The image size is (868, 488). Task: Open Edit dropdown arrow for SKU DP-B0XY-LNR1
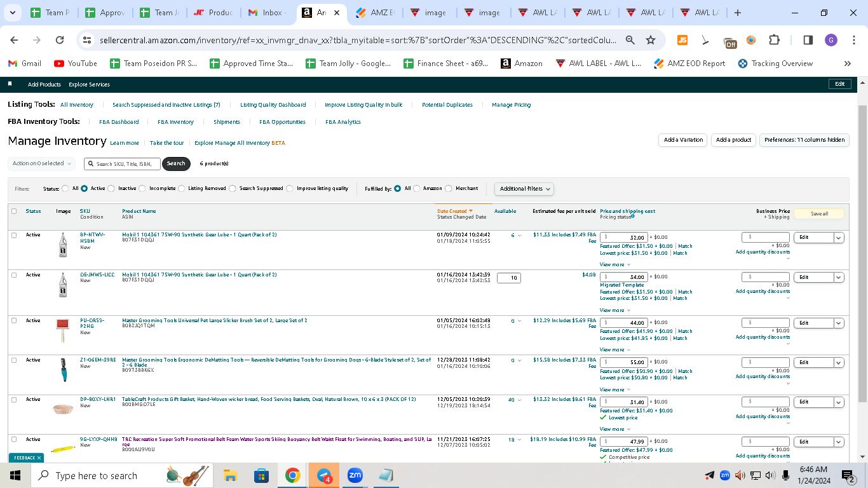pos(839,402)
